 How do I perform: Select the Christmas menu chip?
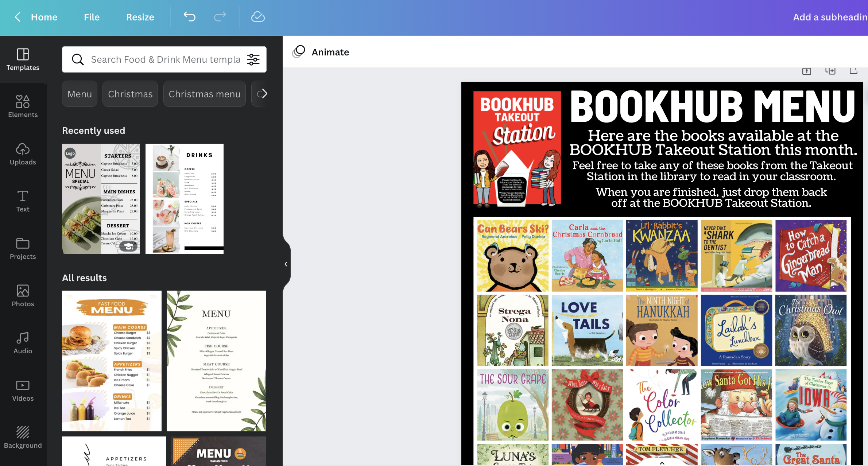pos(204,94)
